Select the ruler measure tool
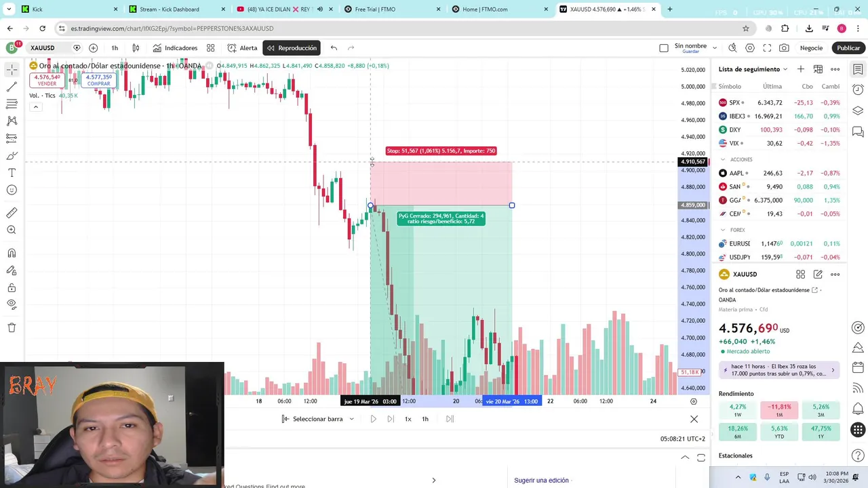868x488 pixels. pyautogui.click(x=12, y=213)
